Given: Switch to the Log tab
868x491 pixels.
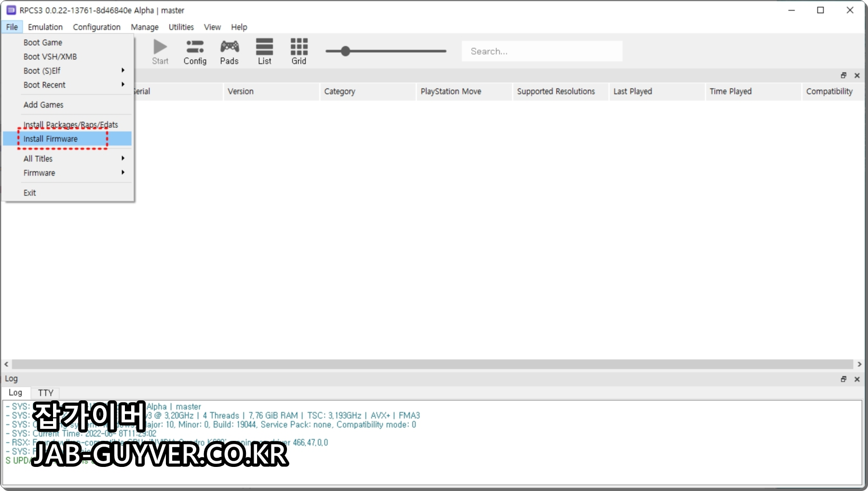Looking at the screenshot, I should point(16,393).
